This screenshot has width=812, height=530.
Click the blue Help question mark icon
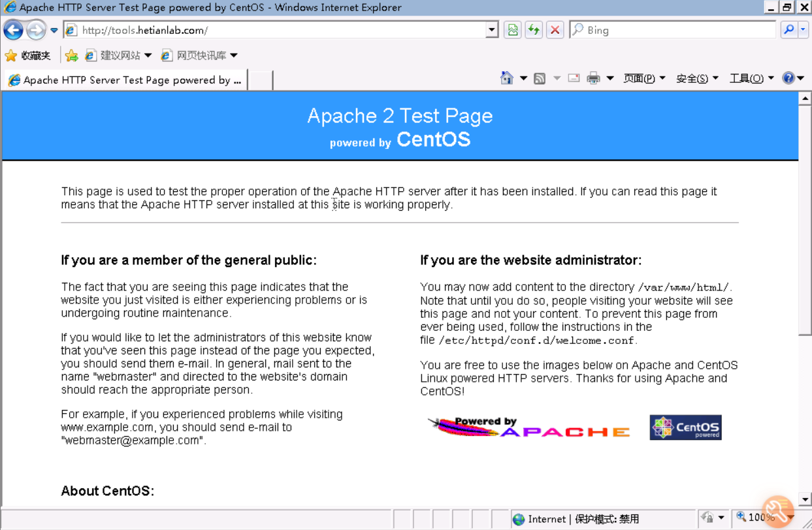click(x=788, y=78)
